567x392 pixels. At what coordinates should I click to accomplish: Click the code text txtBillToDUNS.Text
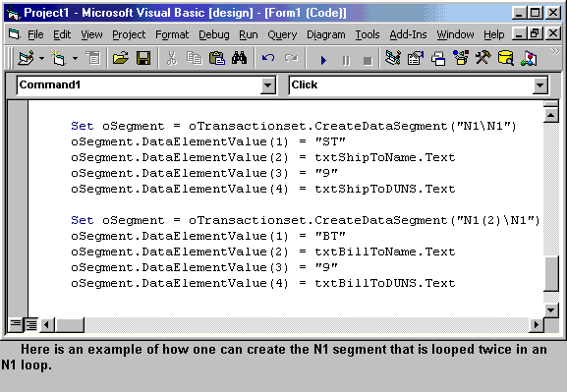[385, 283]
